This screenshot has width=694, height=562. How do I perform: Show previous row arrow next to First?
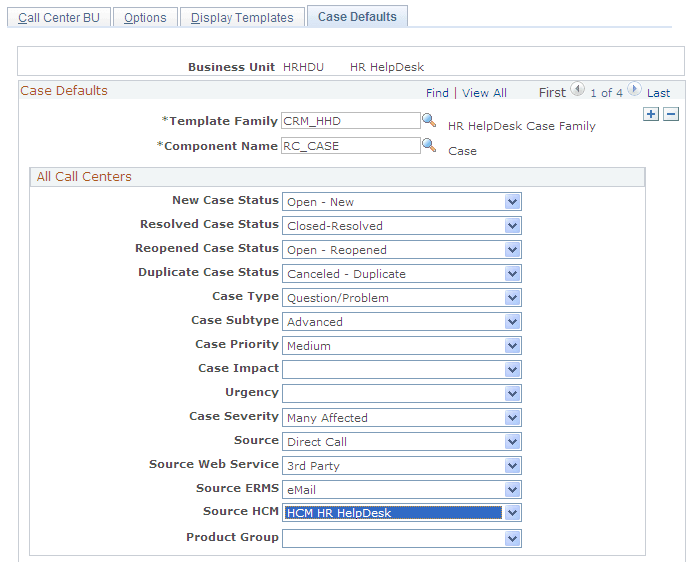coord(577,89)
